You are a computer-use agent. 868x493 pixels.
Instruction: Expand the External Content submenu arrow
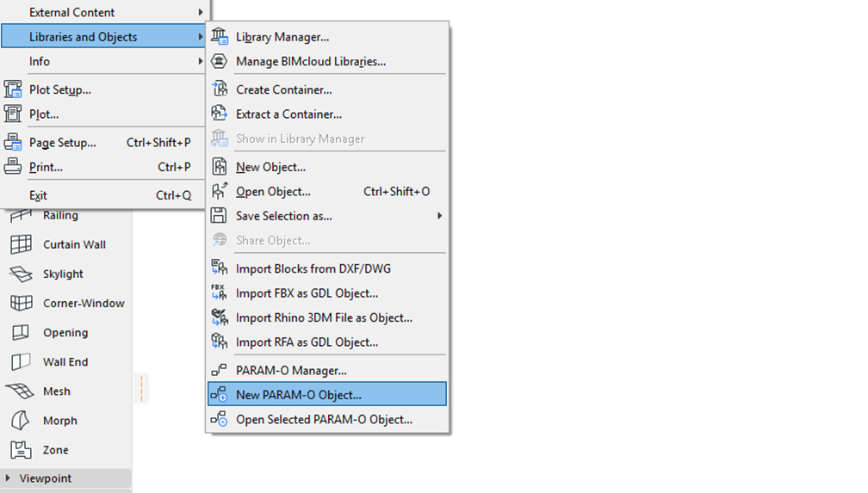(x=200, y=12)
